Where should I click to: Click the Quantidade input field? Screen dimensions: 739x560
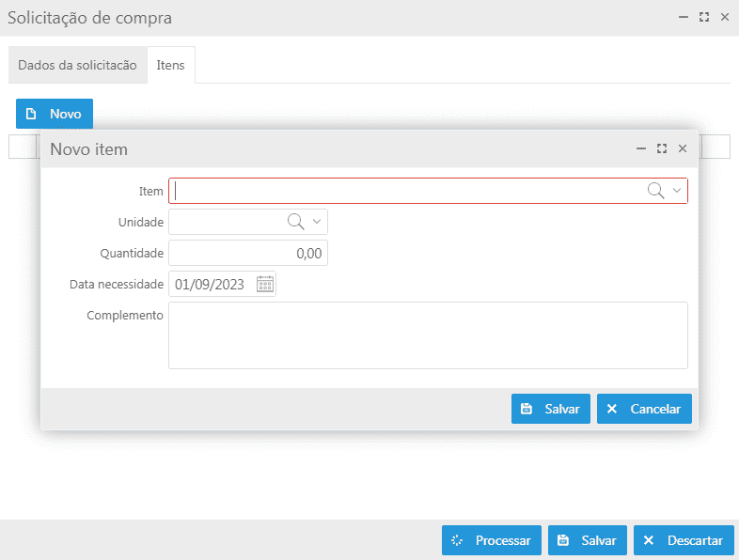(248, 253)
